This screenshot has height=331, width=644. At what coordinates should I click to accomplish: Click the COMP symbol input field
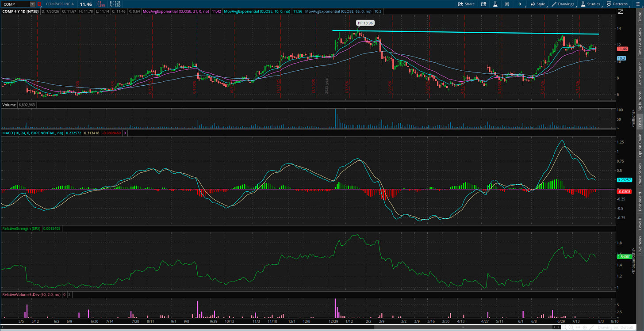click(x=15, y=4)
